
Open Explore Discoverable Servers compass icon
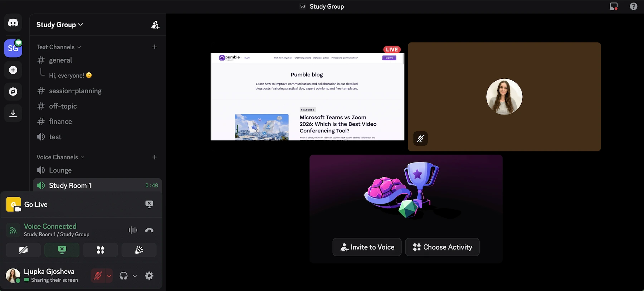(x=13, y=92)
